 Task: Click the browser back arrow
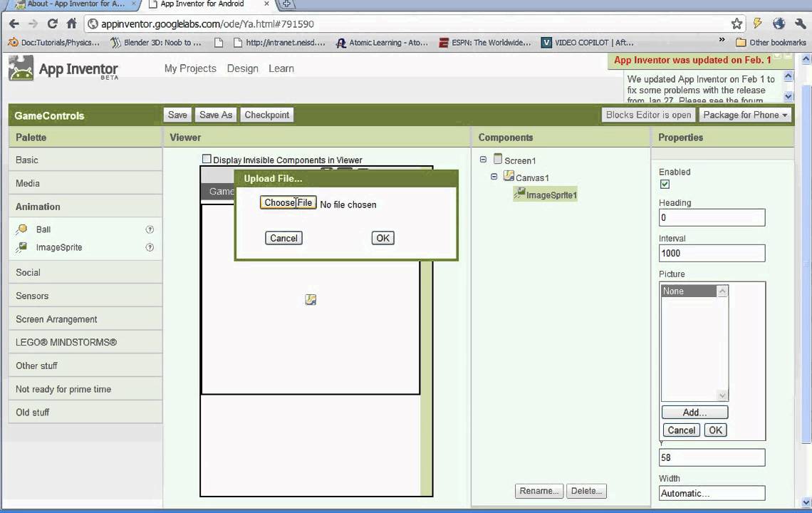pos(14,24)
